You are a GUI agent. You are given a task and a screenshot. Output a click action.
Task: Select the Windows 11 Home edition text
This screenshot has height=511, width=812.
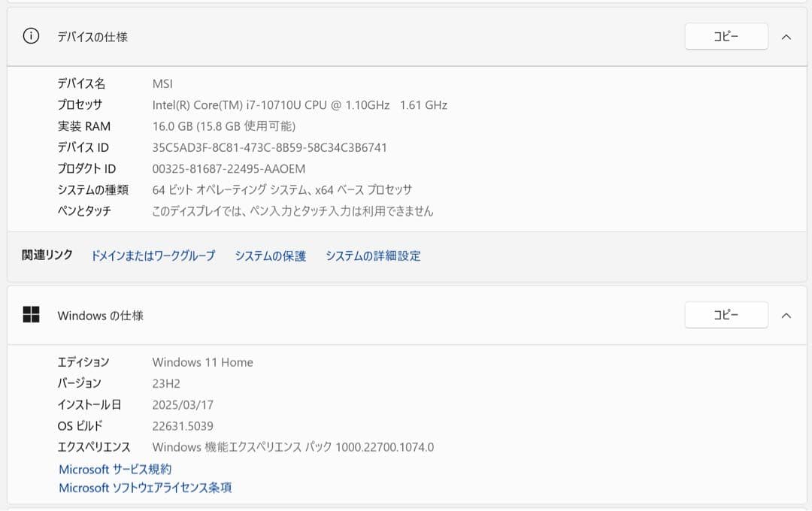tap(201, 362)
